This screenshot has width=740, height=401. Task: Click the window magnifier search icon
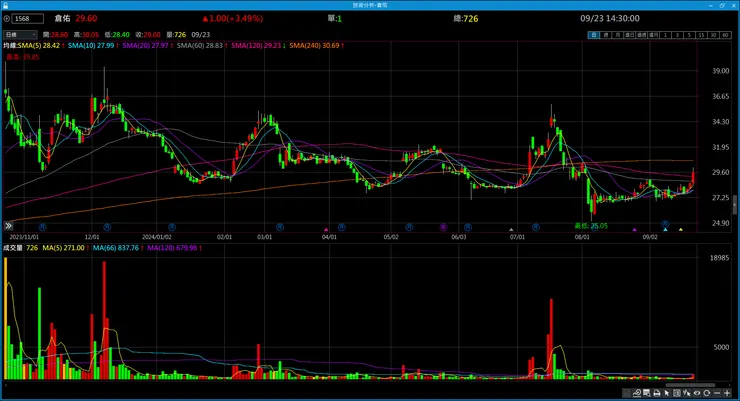pyautogui.click(x=647, y=393)
